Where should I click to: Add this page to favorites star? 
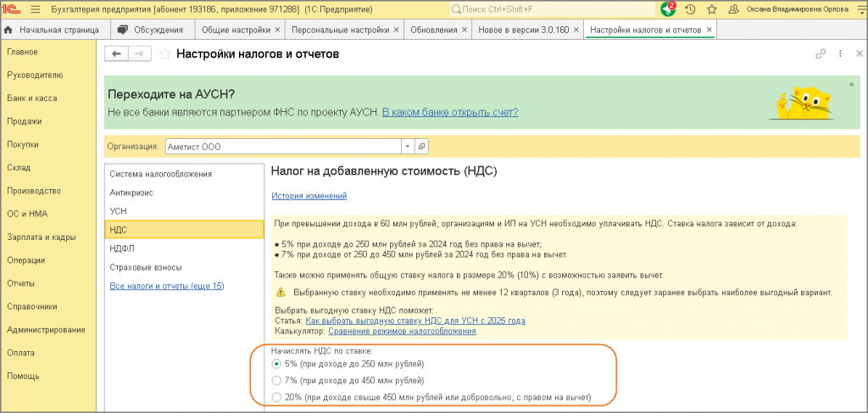click(x=164, y=53)
